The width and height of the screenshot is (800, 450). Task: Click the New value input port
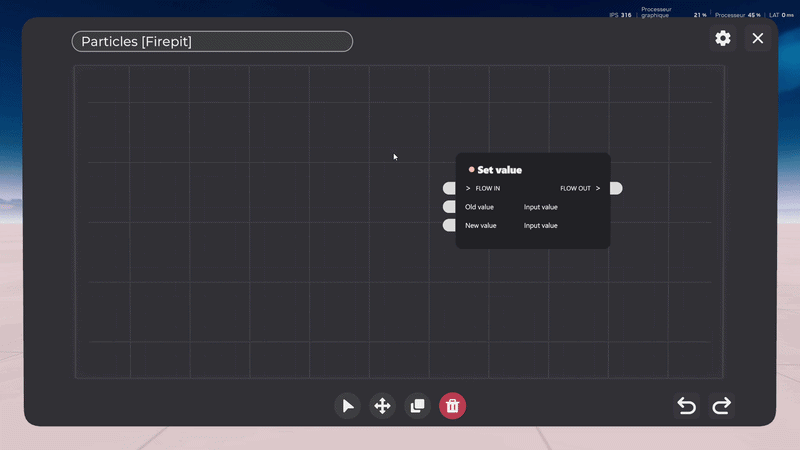point(449,225)
